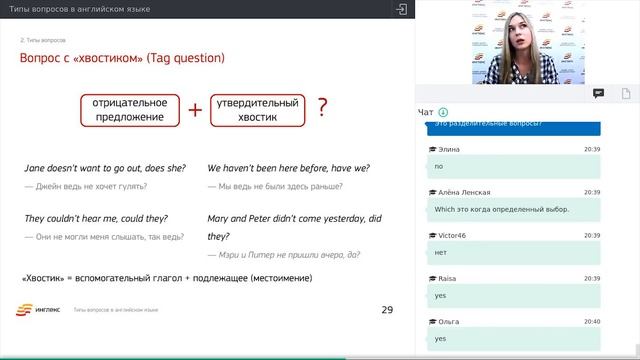Click the Чат panel label

tap(425, 112)
